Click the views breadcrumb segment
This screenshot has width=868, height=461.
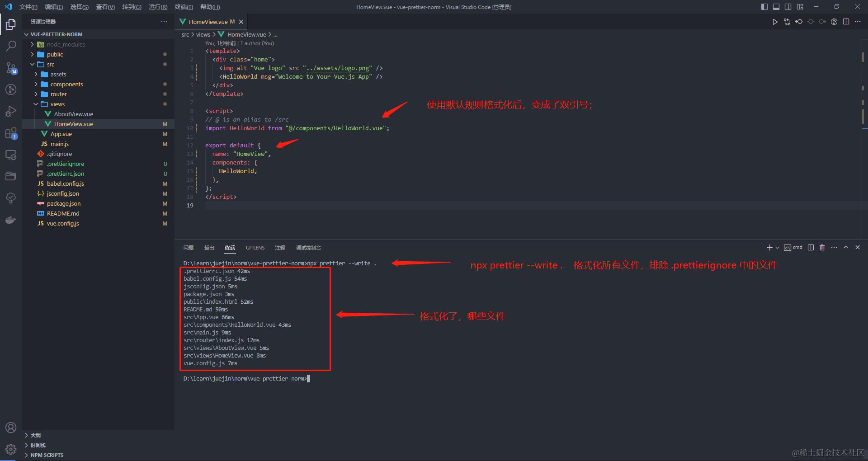pos(203,34)
